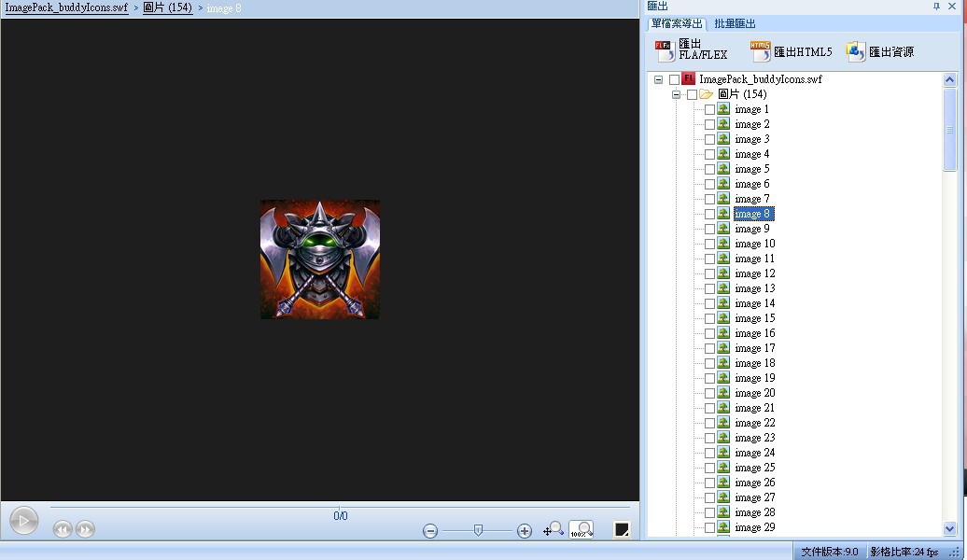Image resolution: width=967 pixels, height=560 pixels.
Task: Open the background color swatch
Action: point(622,529)
